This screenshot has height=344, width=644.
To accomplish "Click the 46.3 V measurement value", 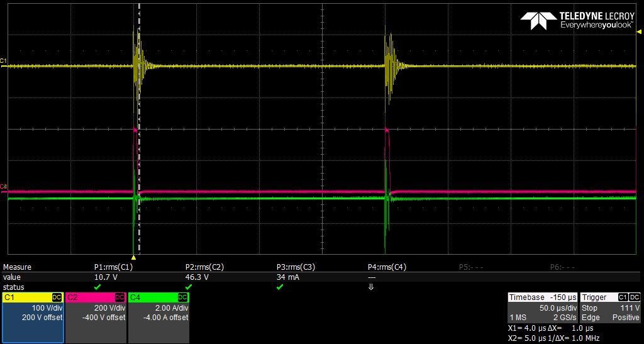I will (x=197, y=277).
